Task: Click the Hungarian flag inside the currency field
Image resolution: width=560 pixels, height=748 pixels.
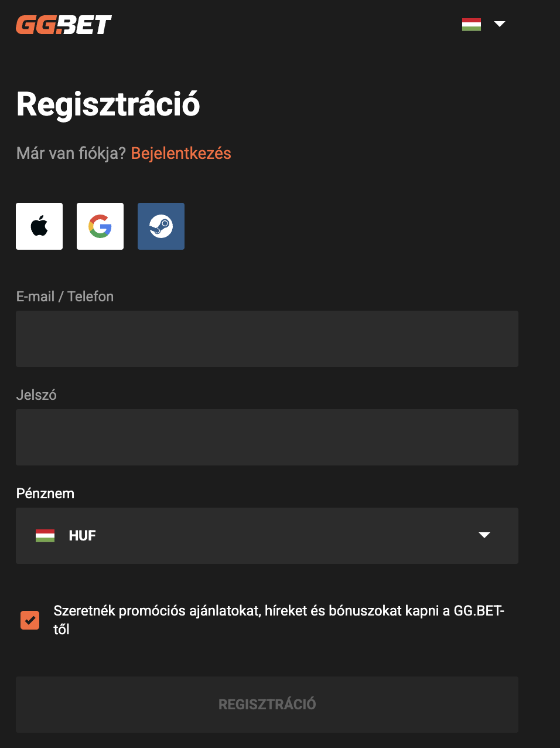Action: (x=46, y=535)
